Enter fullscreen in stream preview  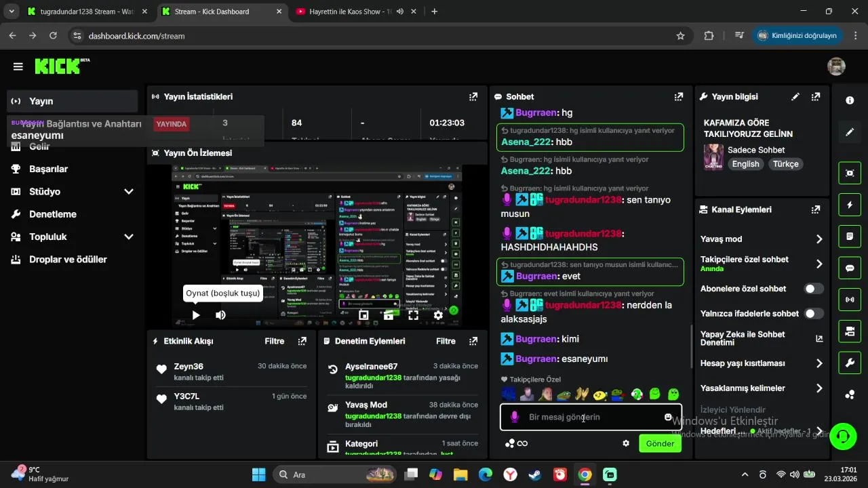[413, 315]
